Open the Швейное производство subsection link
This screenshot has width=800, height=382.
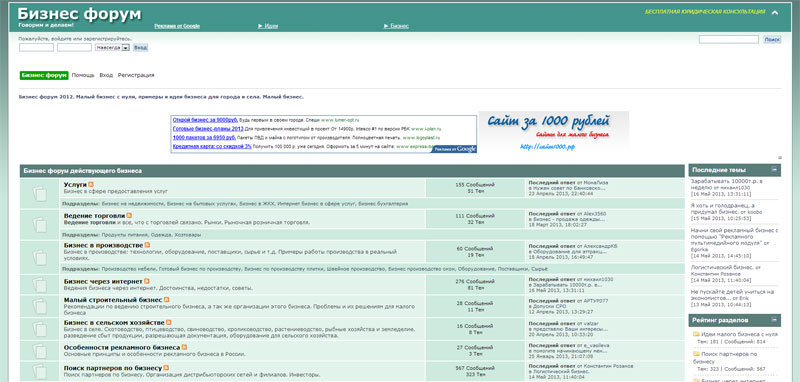tap(357, 268)
